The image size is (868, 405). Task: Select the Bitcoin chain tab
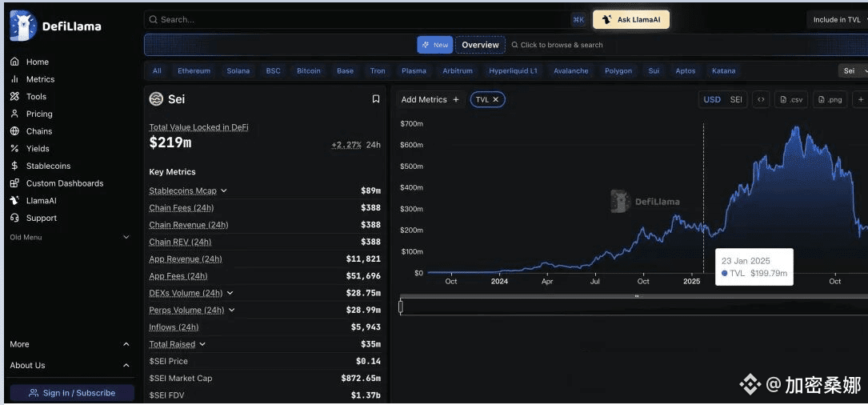tap(308, 71)
